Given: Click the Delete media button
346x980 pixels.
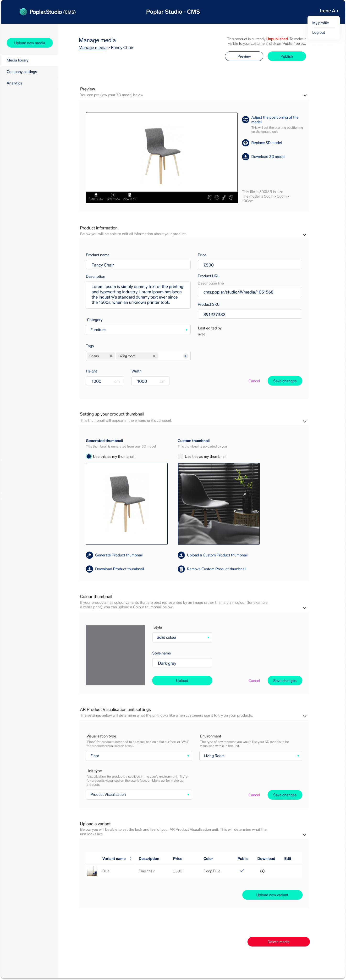Looking at the screenshot, I should 279,942.
